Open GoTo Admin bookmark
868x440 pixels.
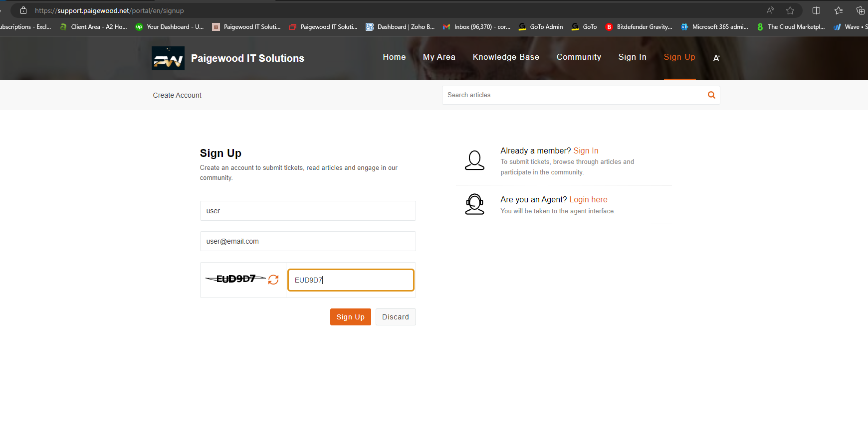[541, 27]
